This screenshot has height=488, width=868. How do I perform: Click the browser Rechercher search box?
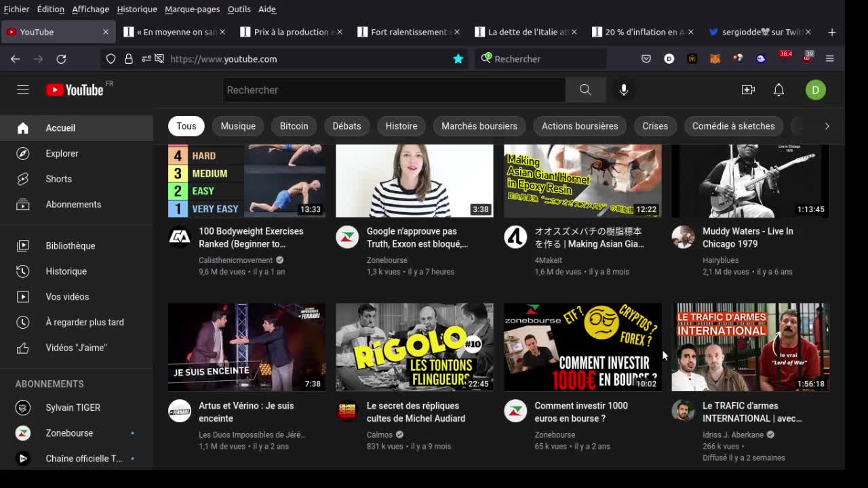click(541, 59)
